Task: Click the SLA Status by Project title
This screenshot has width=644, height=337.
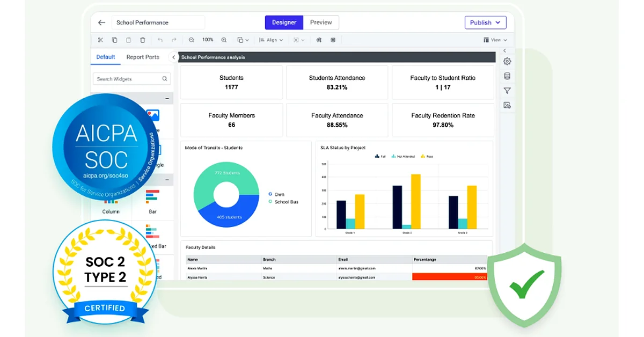Action: [343, 148]
